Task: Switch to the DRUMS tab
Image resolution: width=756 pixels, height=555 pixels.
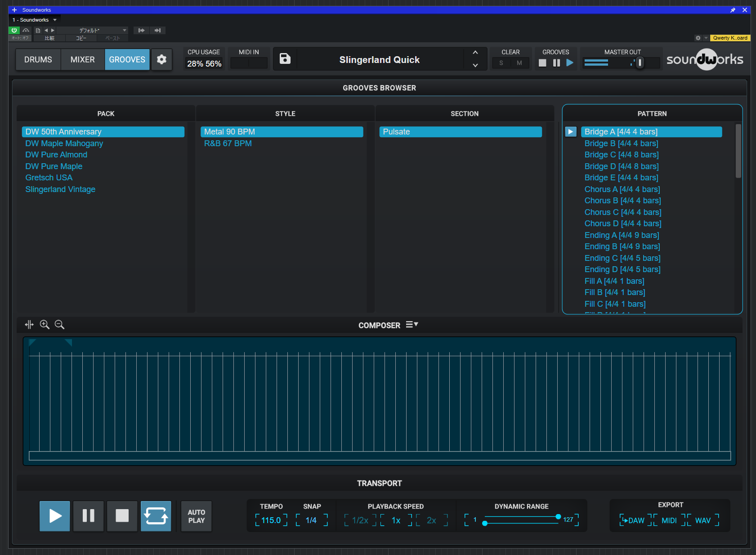Action: tap(38, 60)
